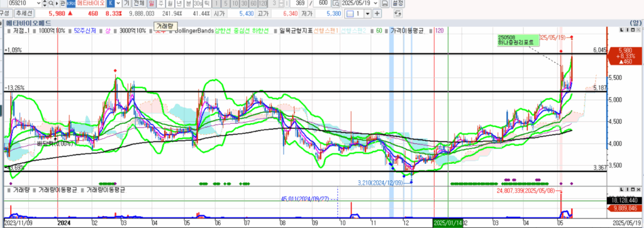Click the 기 button in toolbar
Screen dimensions: 644x228
(x=127, y=3)
